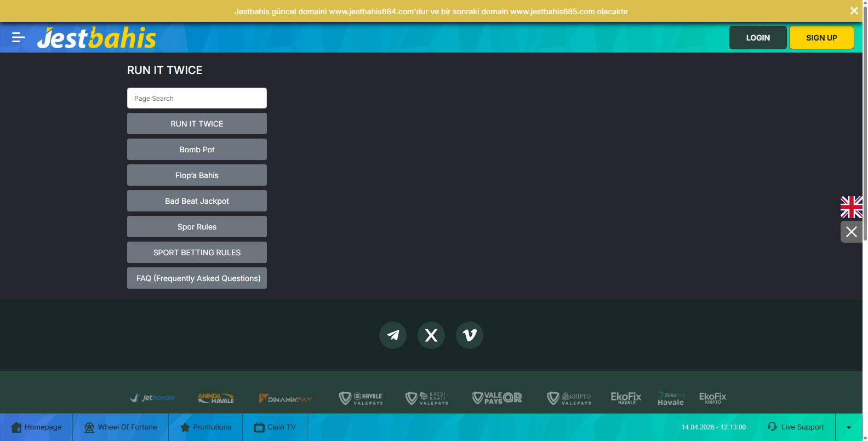Click the ValePays QR logo
The height and width of the screenshot is (441, 868).
point(497,398)
